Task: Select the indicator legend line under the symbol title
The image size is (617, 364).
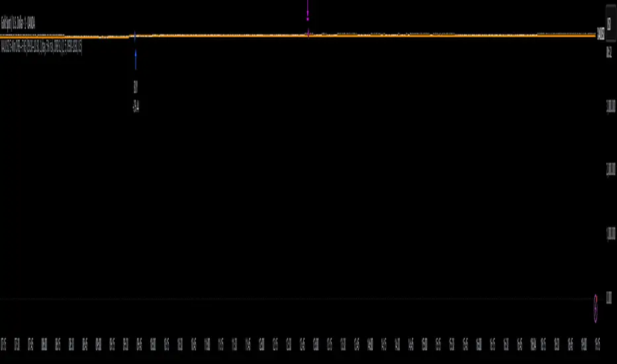Action: pos(41,47)
